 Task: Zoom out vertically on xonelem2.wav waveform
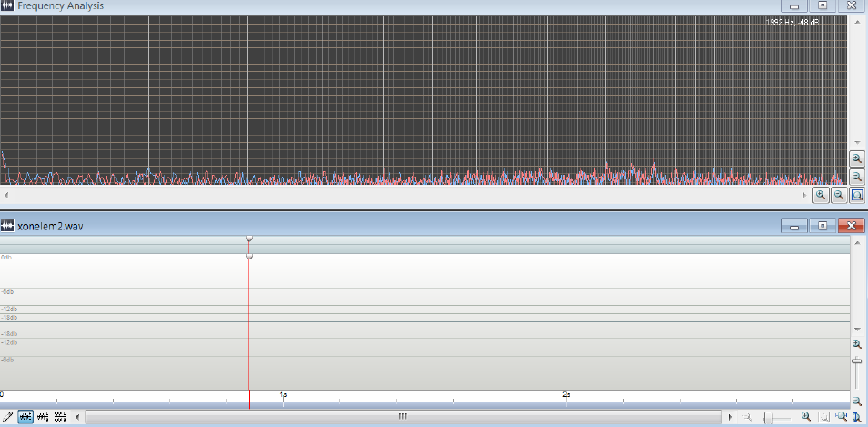pyautogui.click(x=857, y=401)
